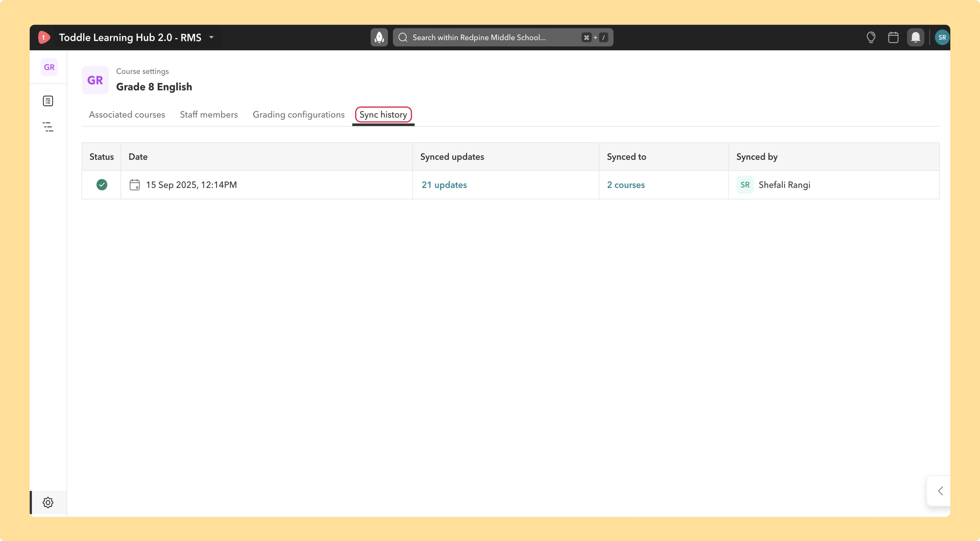Open the outline hierarchy sidebar icon
This screenshot has height=541, width=980.
point(48,127)
